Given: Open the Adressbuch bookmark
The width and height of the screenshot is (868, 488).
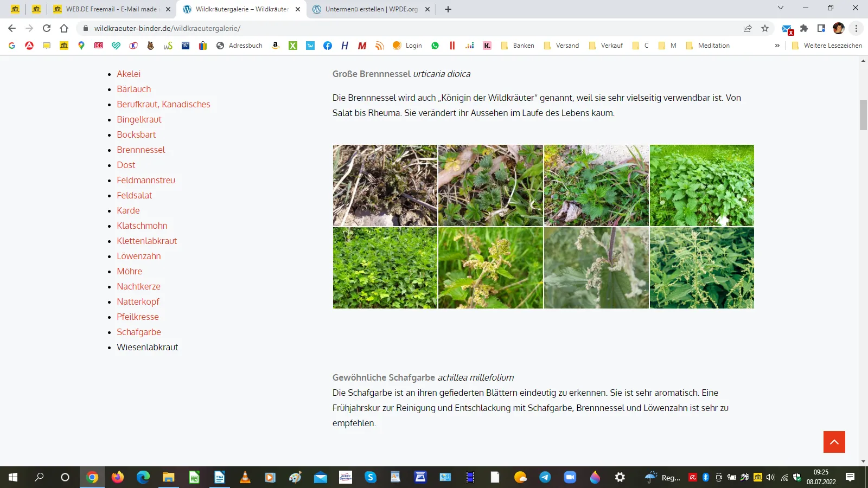Looking at the screenshot, I should point(239,46).
